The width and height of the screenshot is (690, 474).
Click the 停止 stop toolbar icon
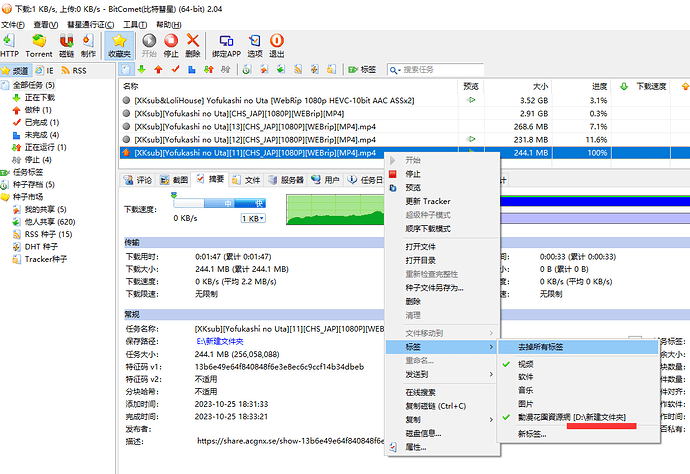[171, 45]
